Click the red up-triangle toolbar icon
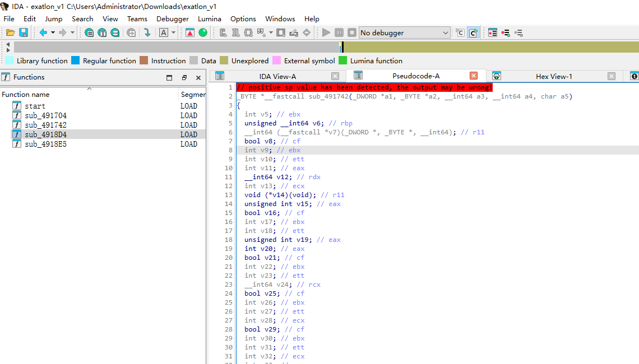The image size is (639, 364). click(x=190, y=33)
